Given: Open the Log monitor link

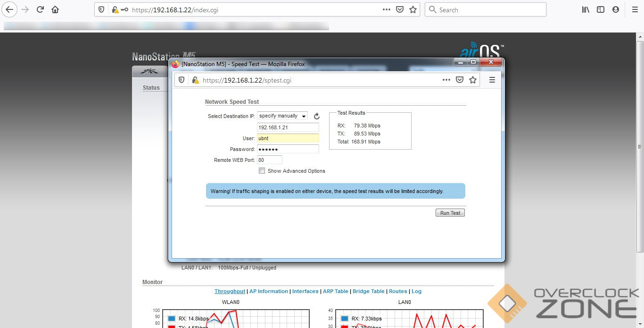Looking at the screenshot, I should (x=416, y=291).
